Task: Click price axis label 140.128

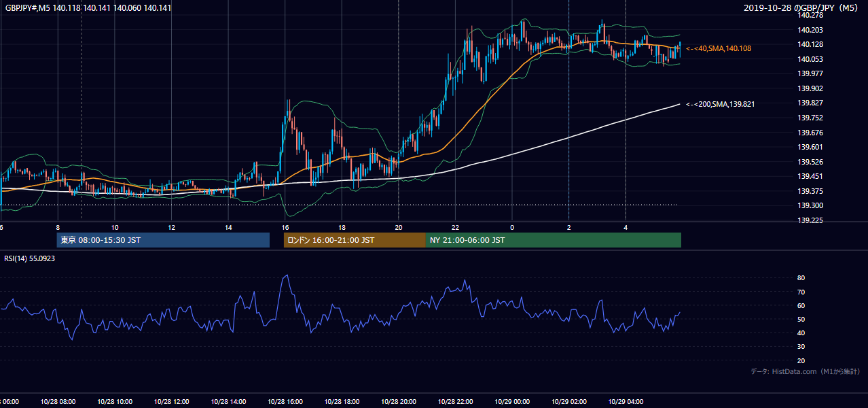Action: point(810,44)
